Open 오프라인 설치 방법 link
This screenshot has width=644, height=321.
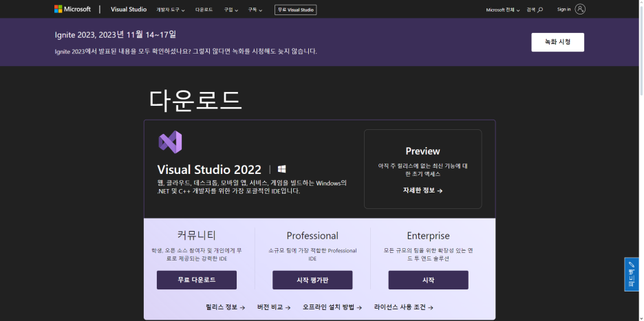pyautogui.click(x=332, y=307)
